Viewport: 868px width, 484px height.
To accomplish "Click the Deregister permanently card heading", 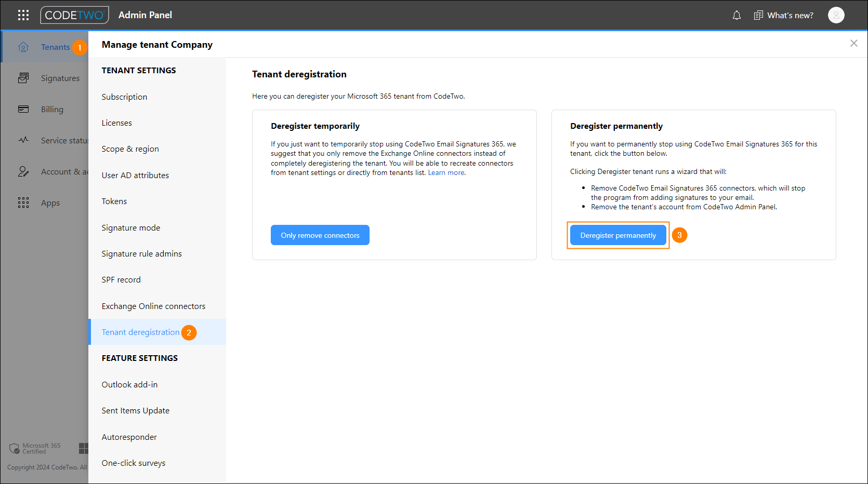I will [x=616, y=126].
